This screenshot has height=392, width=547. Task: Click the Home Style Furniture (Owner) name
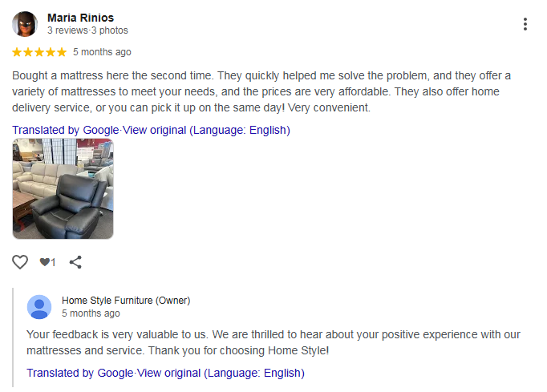coord(126,301)
